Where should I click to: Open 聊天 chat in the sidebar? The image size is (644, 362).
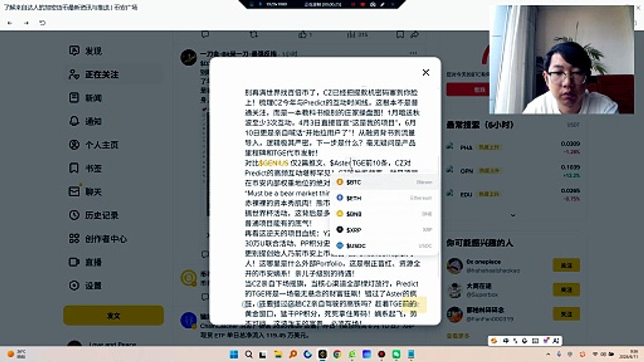pos(86,192)
